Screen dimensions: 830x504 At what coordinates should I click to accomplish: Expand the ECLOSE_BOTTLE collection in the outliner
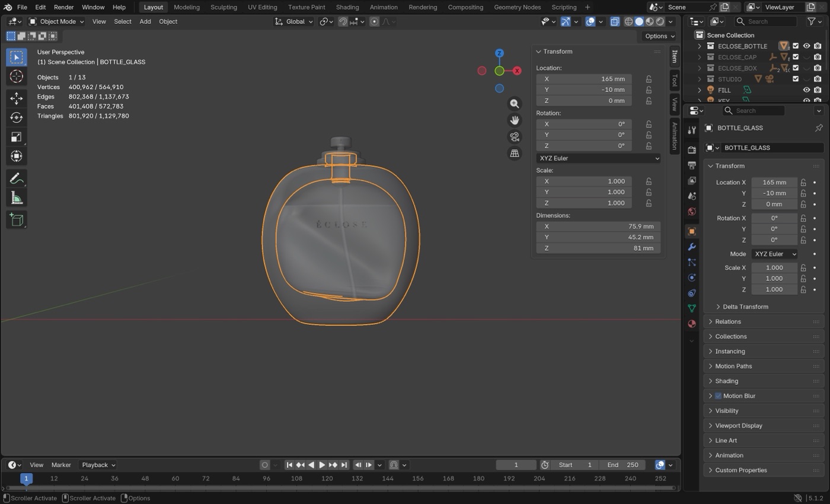pos(700,46)
